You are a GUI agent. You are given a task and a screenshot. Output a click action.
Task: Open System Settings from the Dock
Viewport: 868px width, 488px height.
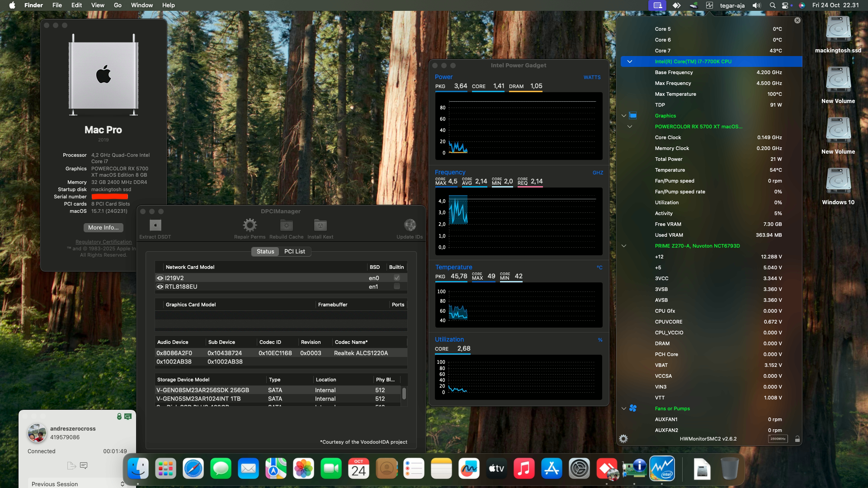click(x=579, y=469)
